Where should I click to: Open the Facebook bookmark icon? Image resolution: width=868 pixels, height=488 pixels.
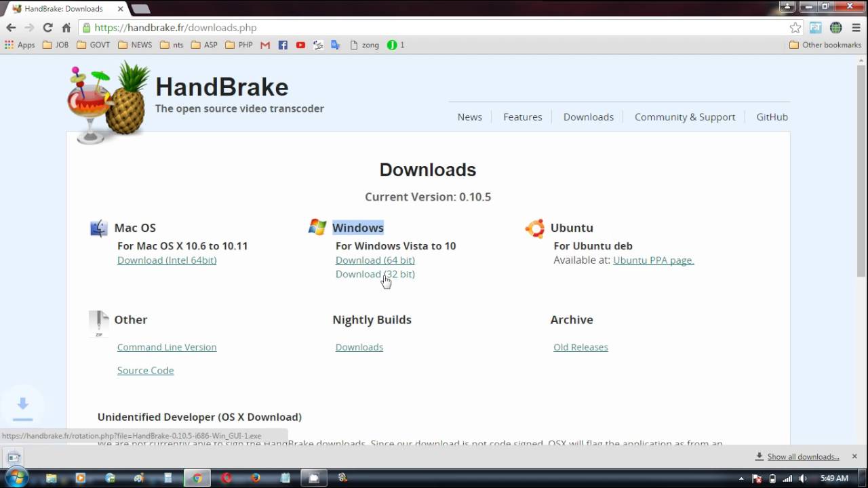(x=283, y=45)
